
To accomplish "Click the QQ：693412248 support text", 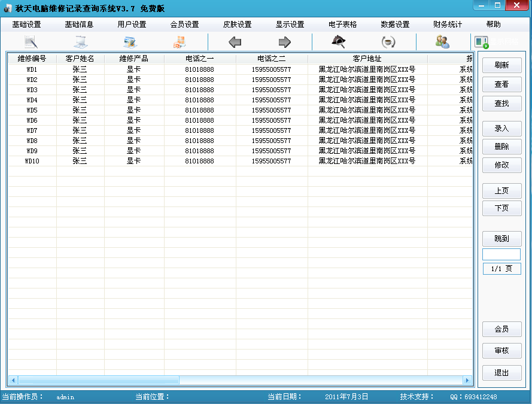I will pos(473,397).
